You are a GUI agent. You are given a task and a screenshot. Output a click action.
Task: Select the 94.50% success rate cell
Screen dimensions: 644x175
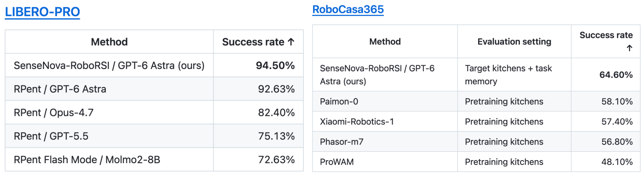tap(258, 65)
